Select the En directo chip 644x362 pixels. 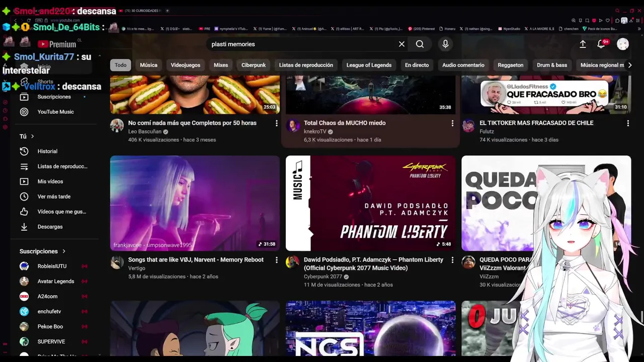tap(417, 65)
